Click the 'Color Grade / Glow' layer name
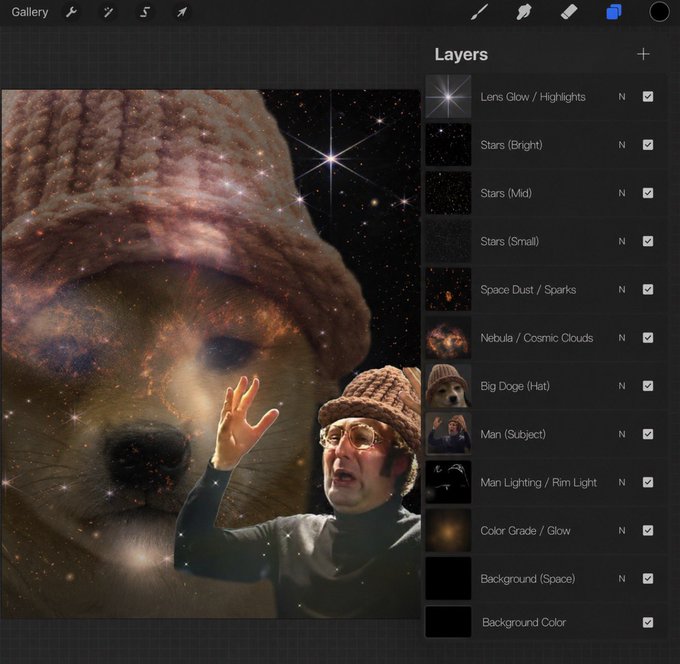Screen dimensions: 680x664 pos(525,530)
